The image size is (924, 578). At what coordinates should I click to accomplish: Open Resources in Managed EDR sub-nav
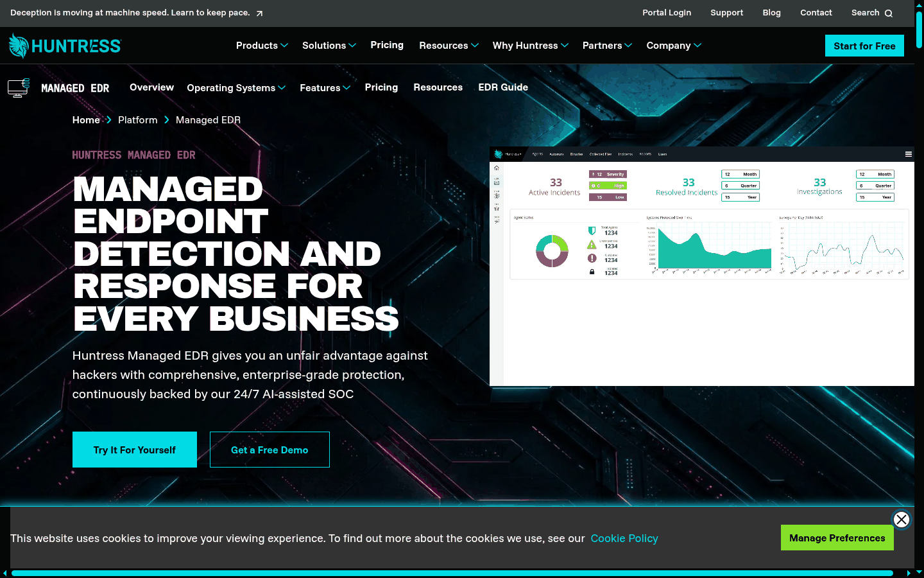(438, 87)
